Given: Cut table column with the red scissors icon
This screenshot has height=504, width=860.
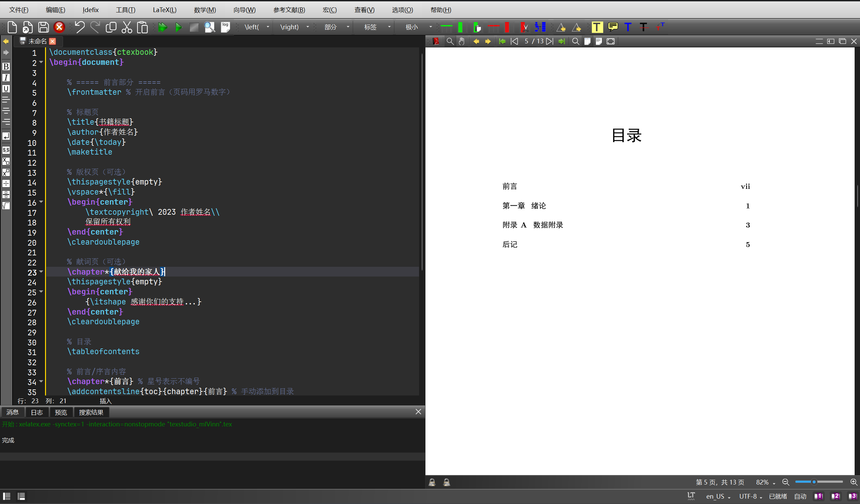Looking at the screenshot, I should pyautogui.click(x=525, y=27).
